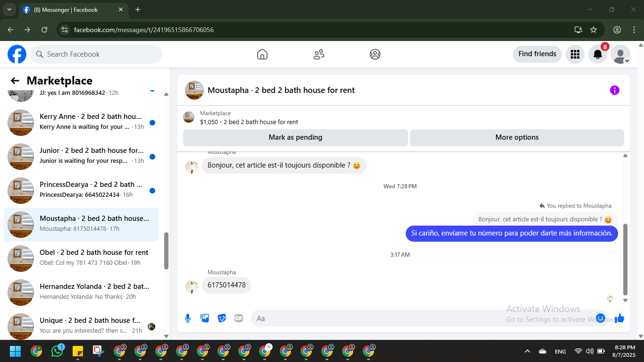Open the notifications bell
The width and height of the screenshot is (644, 362).
point(598,54)
